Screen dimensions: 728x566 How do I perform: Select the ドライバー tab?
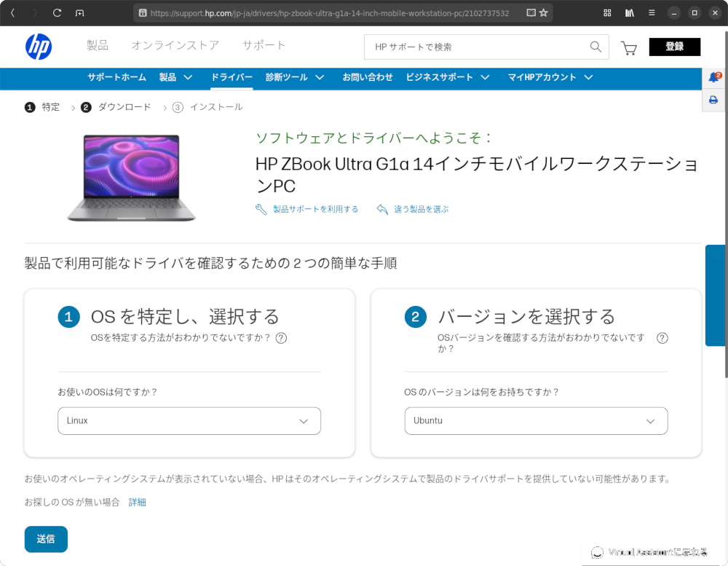tap(232, 77)
